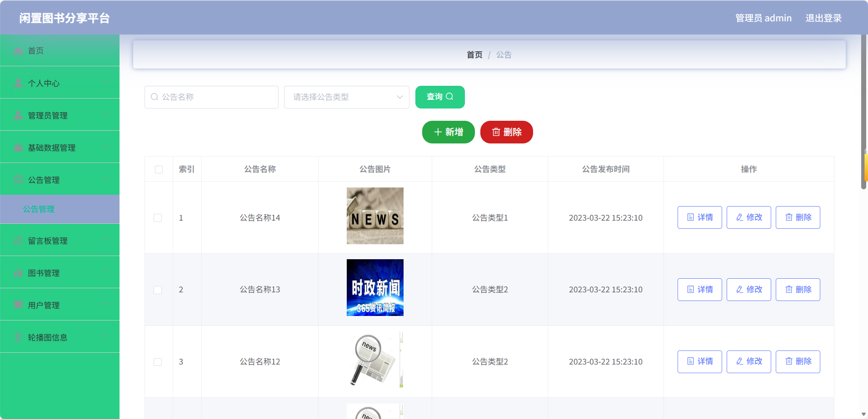Expand 个人中心 menu via its chevron
868x419 pixels.
tap(105, 82)
